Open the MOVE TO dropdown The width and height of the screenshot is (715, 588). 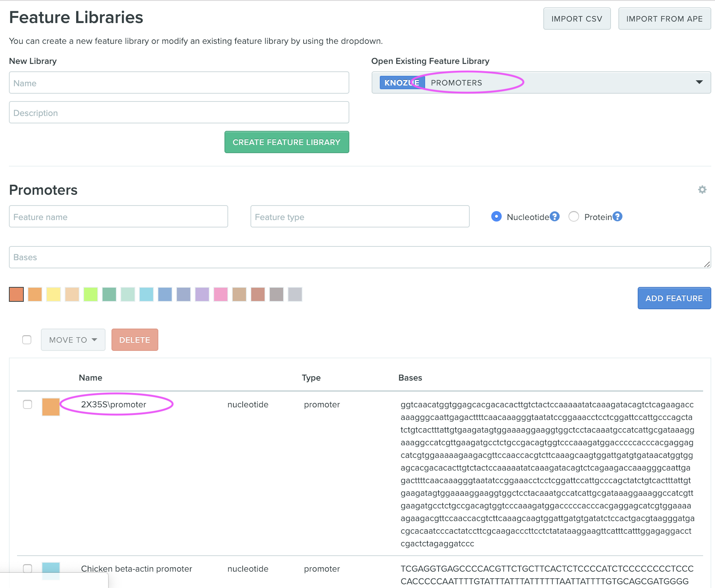(x=73, y=339)
